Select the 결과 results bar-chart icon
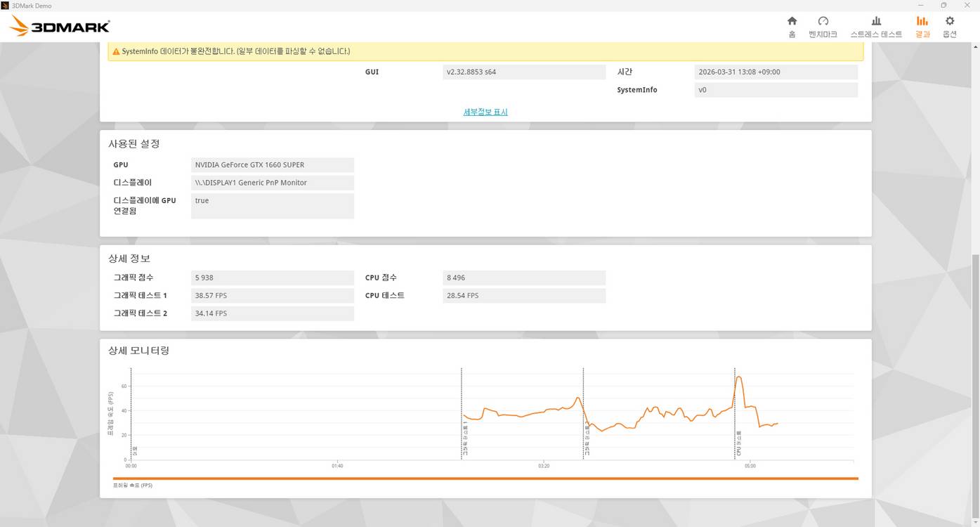This screenshot has height=527, width=980. pyautogui.click(x=922, y=22)
